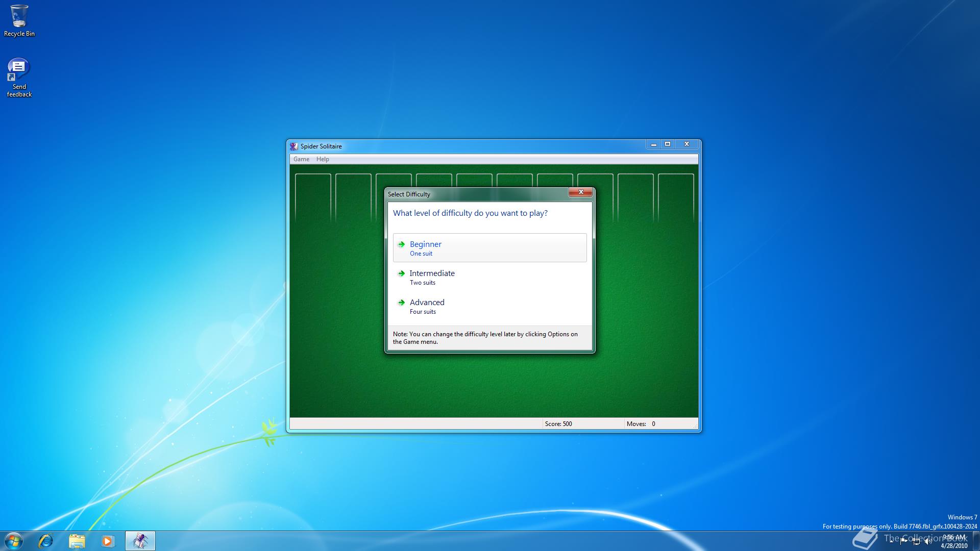Click the difficulty question heading text
This screenshot has width=980, height=551.
click(x=470, y=213)
